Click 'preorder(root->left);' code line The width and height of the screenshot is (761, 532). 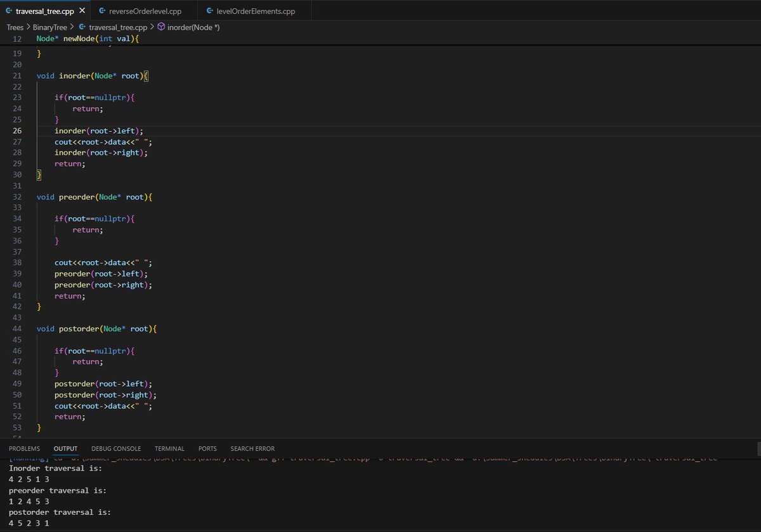[101, 274]
